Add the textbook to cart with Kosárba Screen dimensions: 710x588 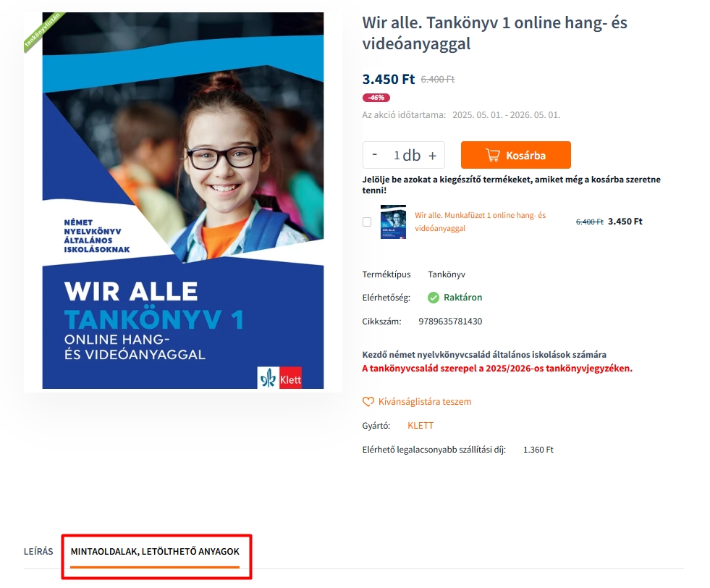coord(516,155)
